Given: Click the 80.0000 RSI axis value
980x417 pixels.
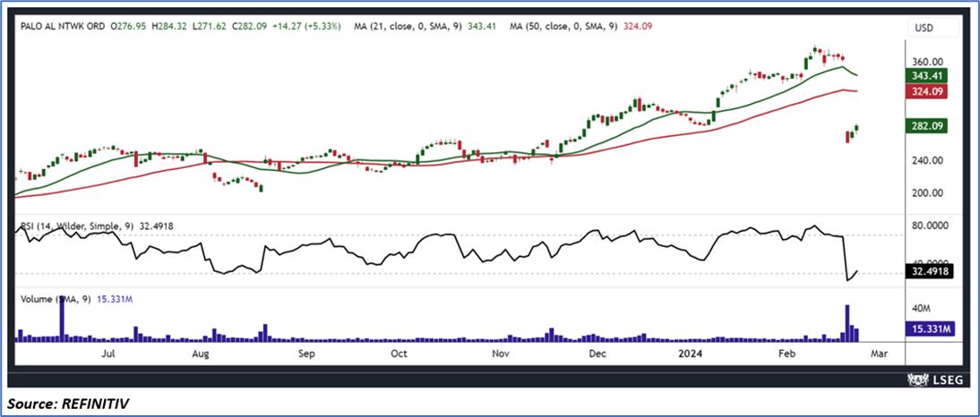Looking at the screenshot, I should (930, 226).
